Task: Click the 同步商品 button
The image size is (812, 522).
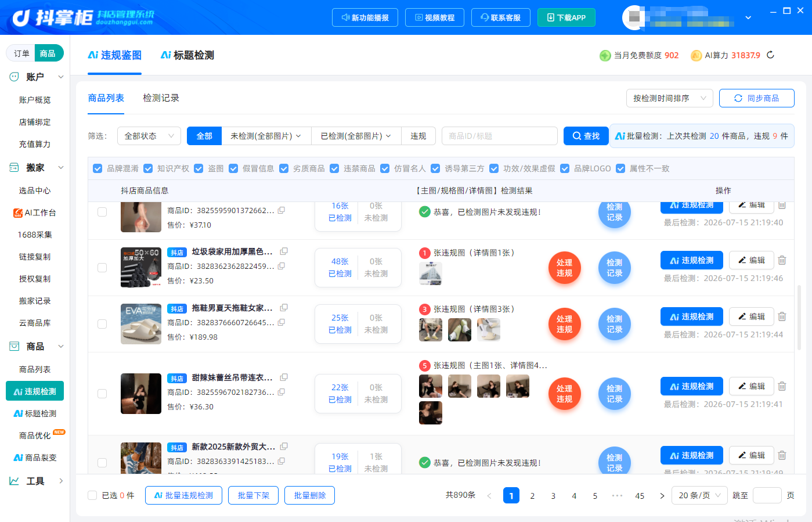Action: pos(757,98)
